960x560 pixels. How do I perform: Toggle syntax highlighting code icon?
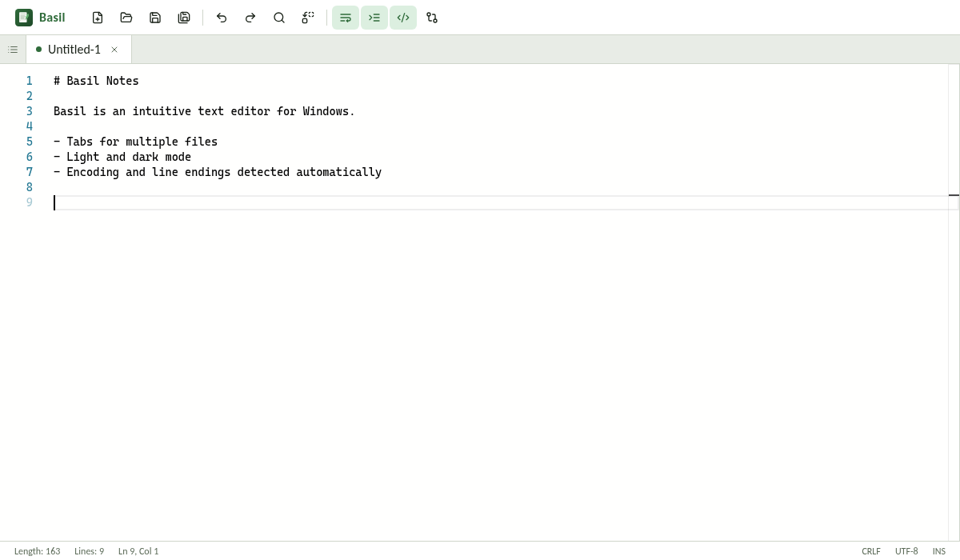coord(403,18)
